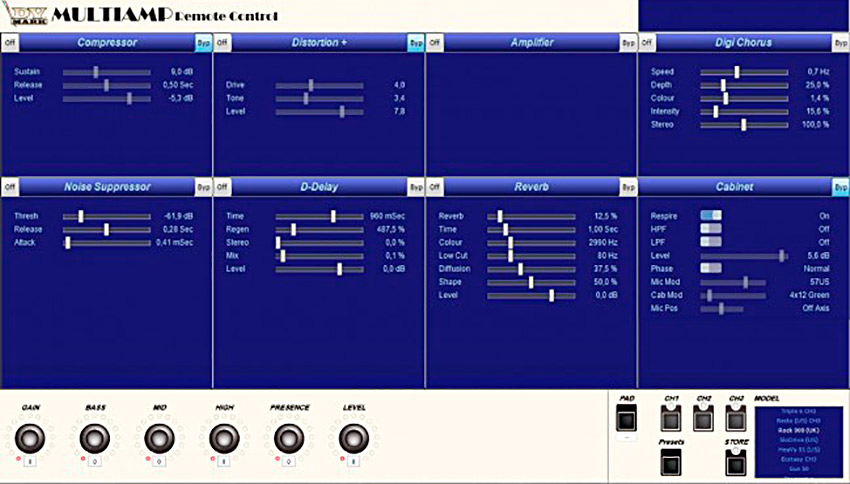Viewport: 850px width, 484px height.
Task: Toggle the Respire switch in Cabinet
Action: 711,215
